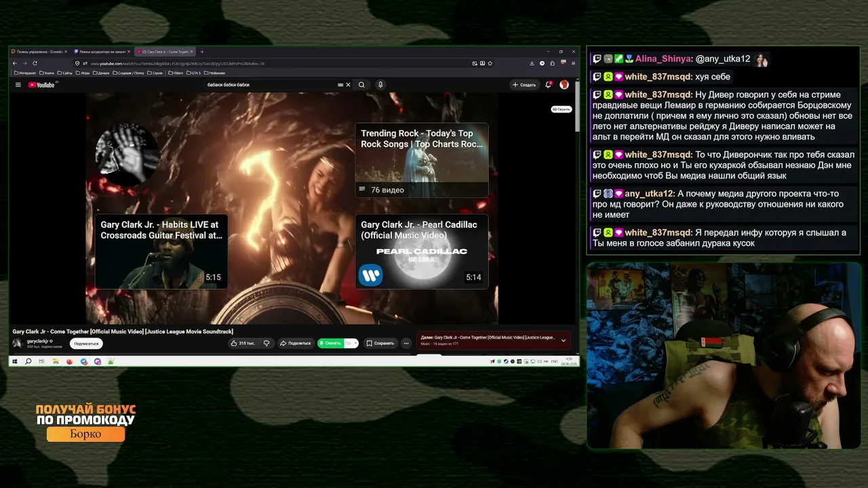Clear the YouTube search query
The image size is (868, 488).
coord(349,85)
